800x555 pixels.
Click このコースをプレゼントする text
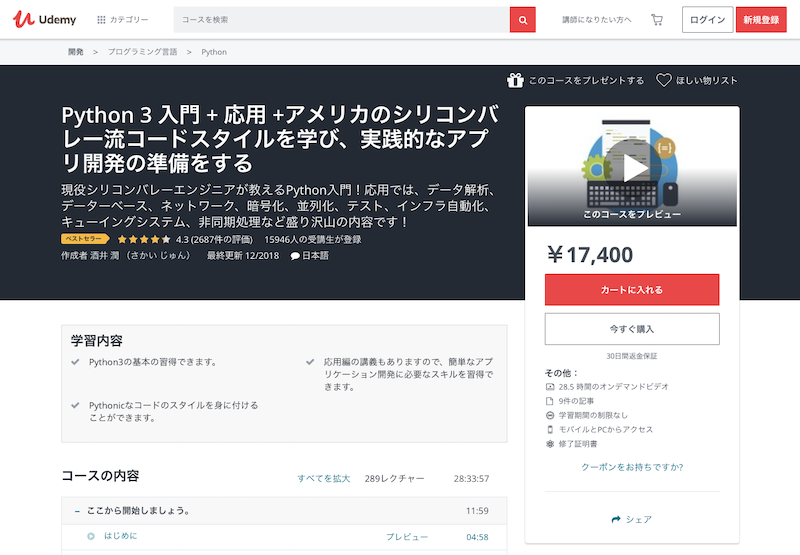(x=586, y=81)
